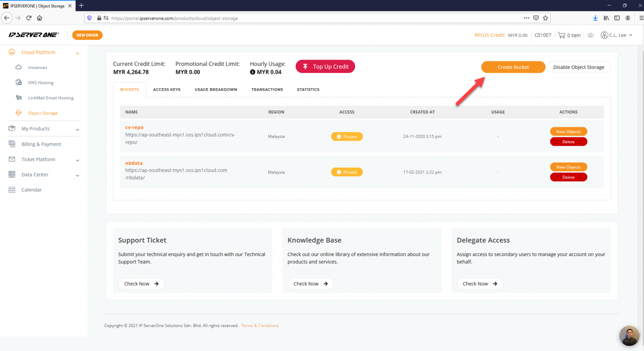Viewport: 644px width, 351px height.
Task: Click the hourly usage info icon
Action: [252, 72]
